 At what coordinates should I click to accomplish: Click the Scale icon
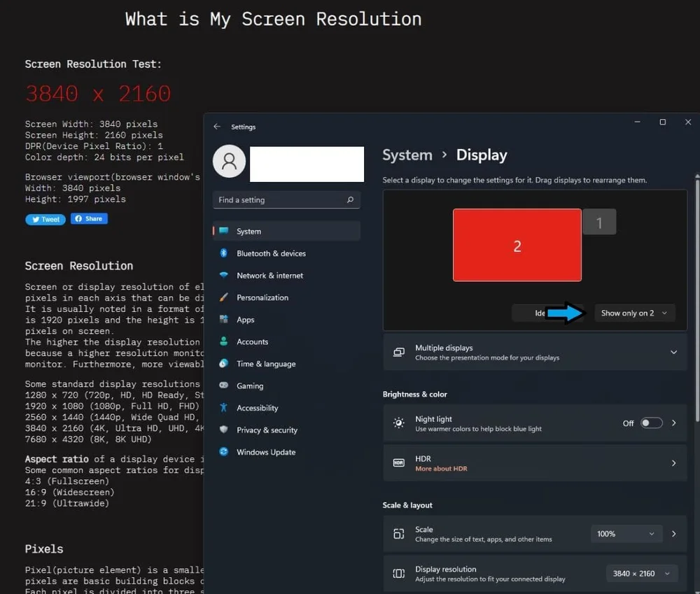399,534
